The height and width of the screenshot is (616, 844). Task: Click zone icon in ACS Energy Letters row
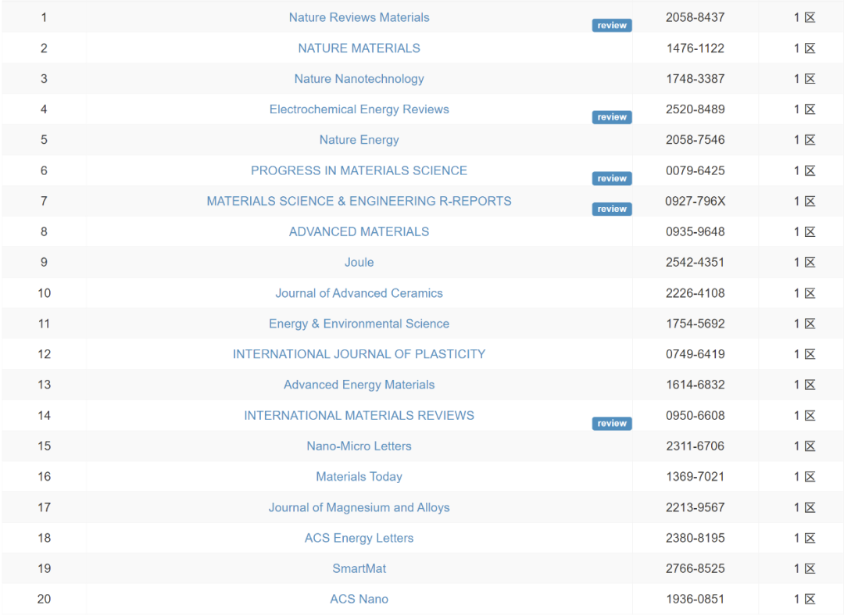click(810, 539)
